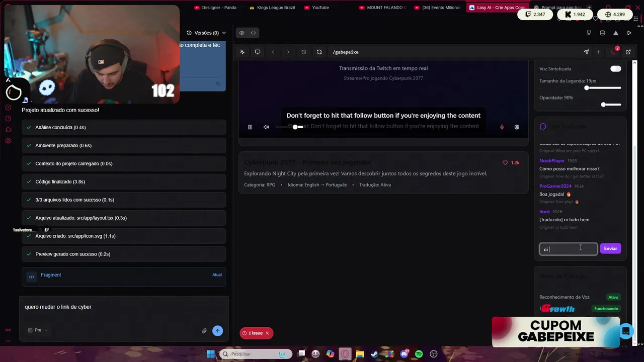This screenshot has width=644, height=362.
Task: Click 'Código finalizado (3.8s)' step
Action: point(124,182)
